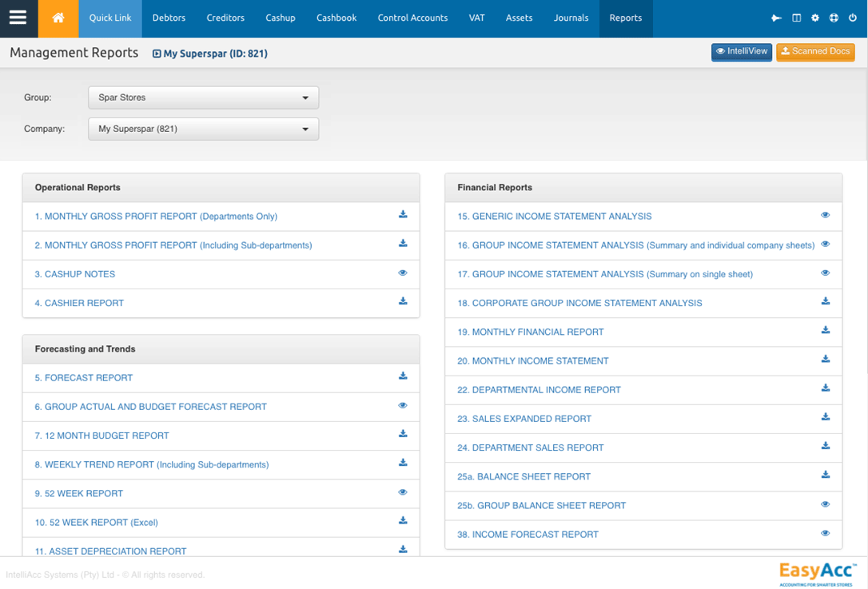View Group Balance Sheet Report eye icon
This screenshot has height=589, width=868.
[826, 503]
